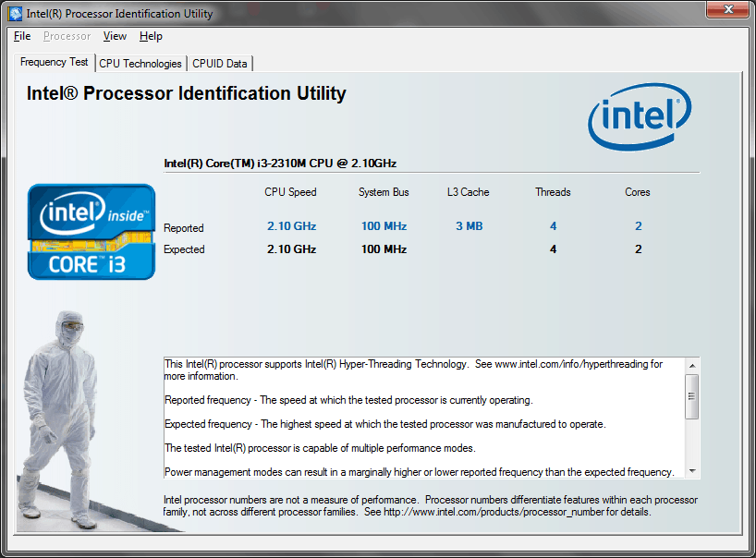756x558 pixels.
Task: Click the expected CPU speed 2.10 GHz
Action: point(292,249)
